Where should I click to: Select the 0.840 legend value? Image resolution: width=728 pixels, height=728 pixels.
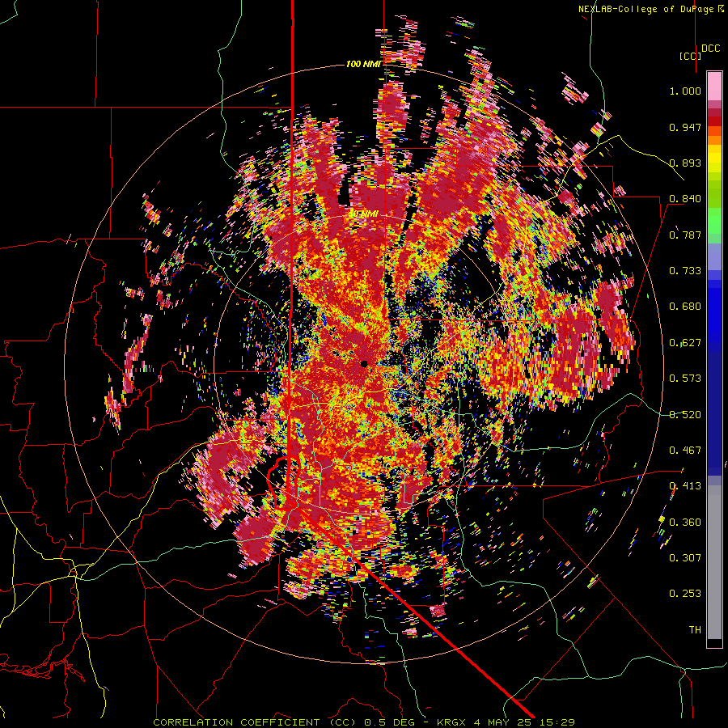click(x=685, y=199)
